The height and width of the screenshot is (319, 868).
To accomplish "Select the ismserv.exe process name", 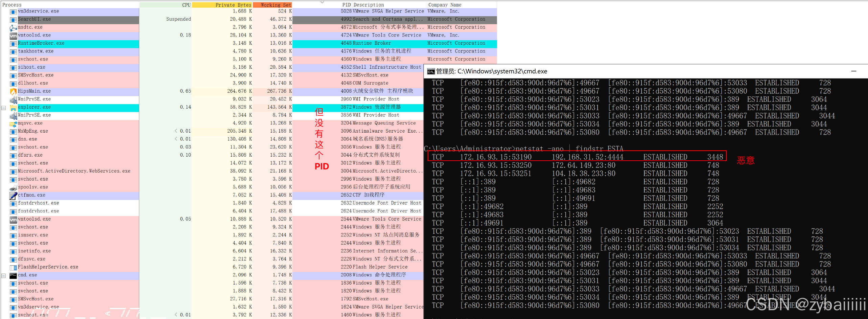I will point(33,235).
